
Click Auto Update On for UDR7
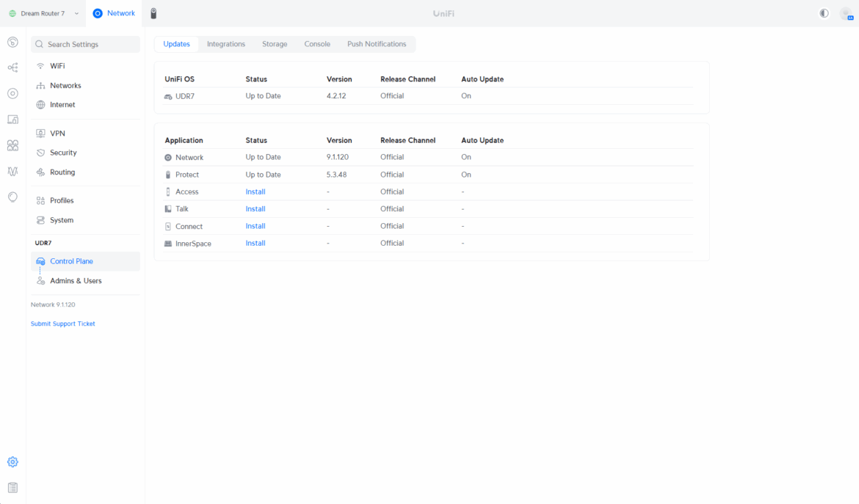[x=466, y=96]
